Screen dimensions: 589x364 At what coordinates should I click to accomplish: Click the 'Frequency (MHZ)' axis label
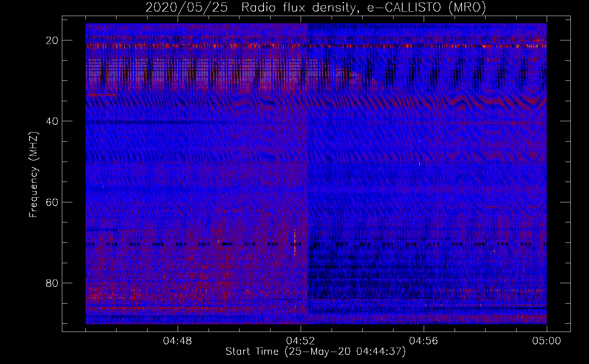click(x=33, y=175)
